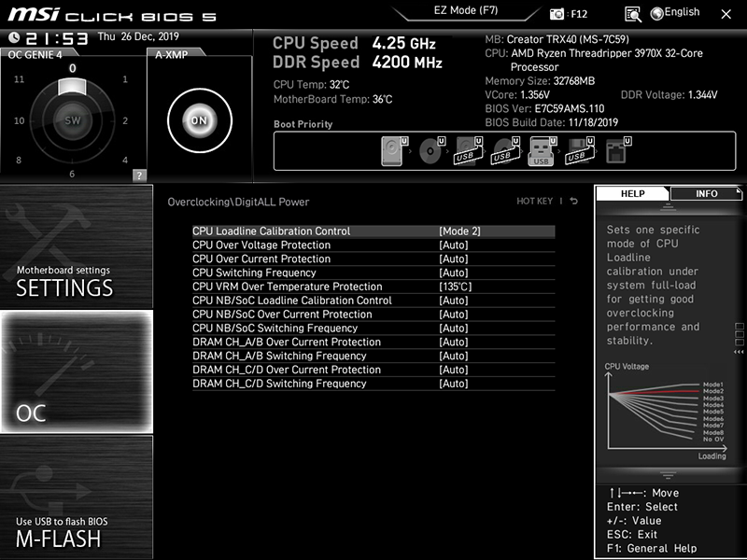The image size is (747, 560).
Task: Change CPU VRM Over Temperature Protection [135°C]
Action: (456, 287)
